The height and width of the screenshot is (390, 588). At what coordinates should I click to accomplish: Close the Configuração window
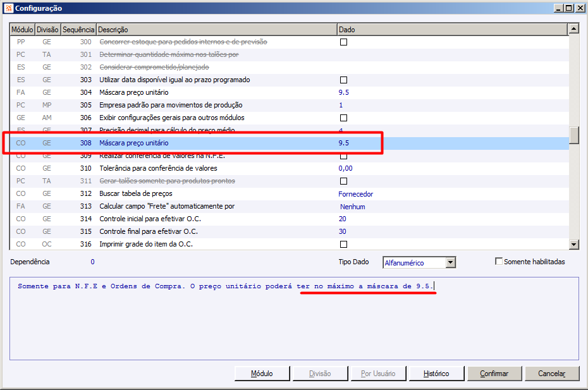point(579,8)
